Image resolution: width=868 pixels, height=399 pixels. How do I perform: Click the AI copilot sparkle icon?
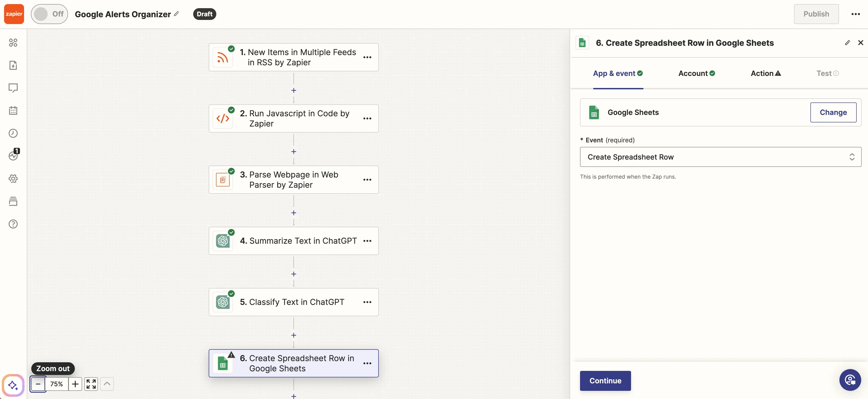(13, 385)
